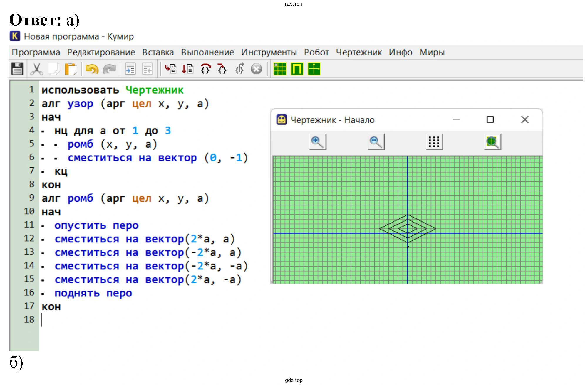Click the Cut scissors icon

coord(36,69)
